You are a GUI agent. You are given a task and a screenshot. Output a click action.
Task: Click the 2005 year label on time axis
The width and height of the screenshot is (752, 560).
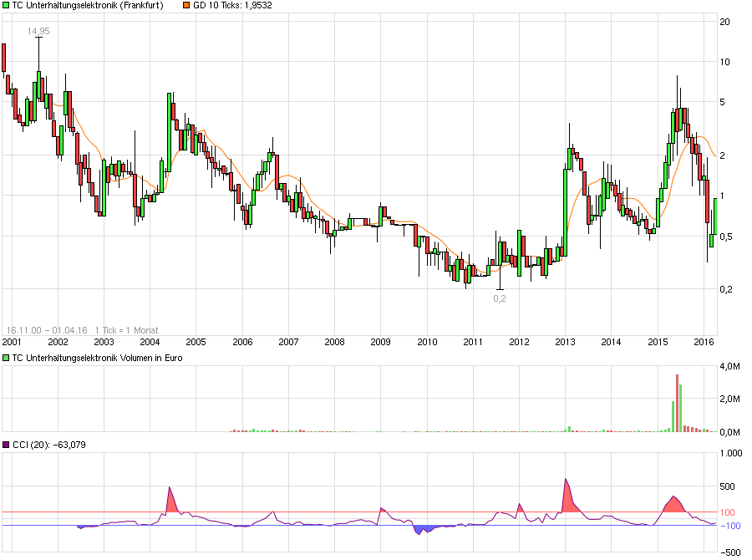point(196,342)
